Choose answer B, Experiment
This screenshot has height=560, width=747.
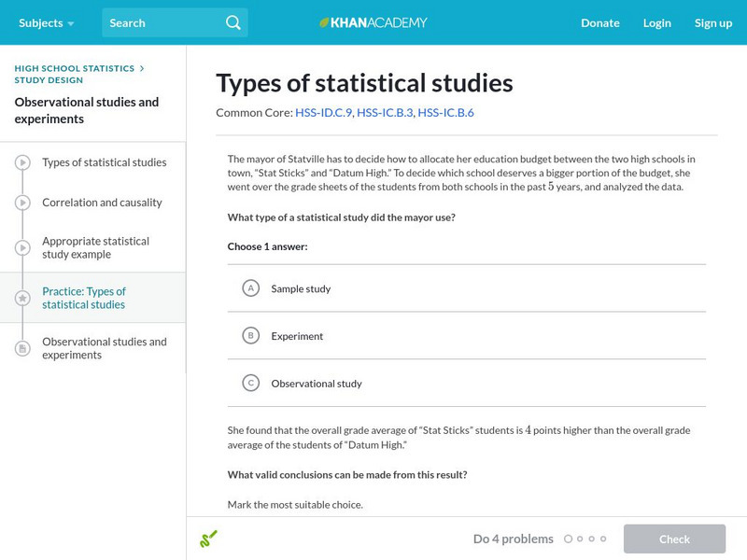(250, 336)
